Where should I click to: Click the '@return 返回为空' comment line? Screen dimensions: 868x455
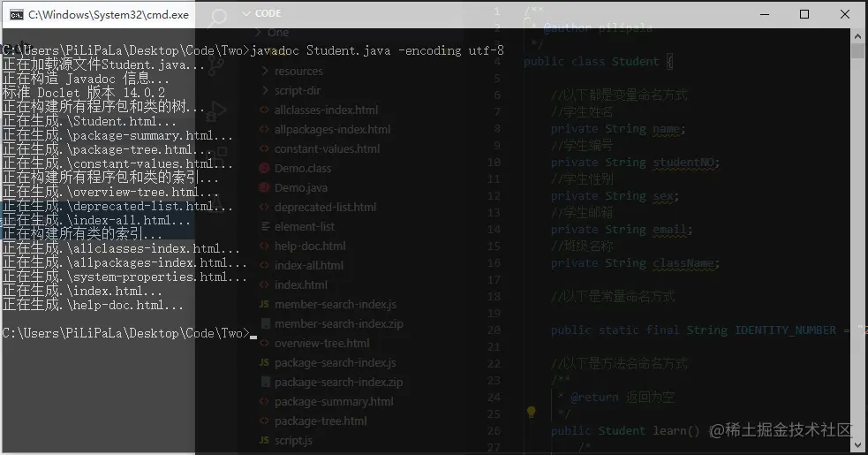pos(616,398)
